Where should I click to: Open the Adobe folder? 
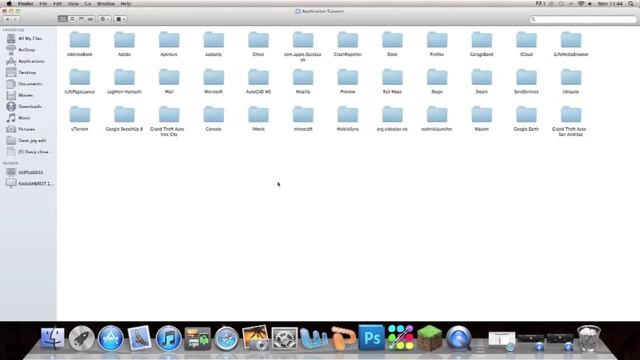coord(124,40)
